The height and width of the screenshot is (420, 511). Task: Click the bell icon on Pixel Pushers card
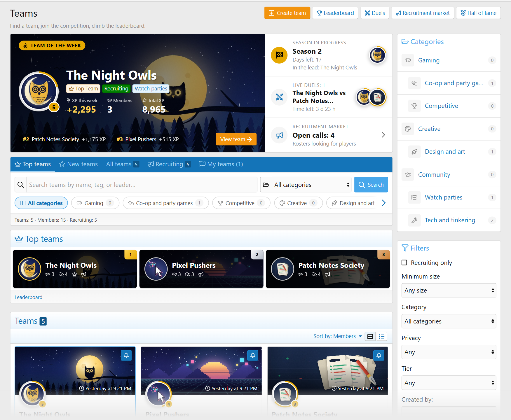(x=253, y=355)
